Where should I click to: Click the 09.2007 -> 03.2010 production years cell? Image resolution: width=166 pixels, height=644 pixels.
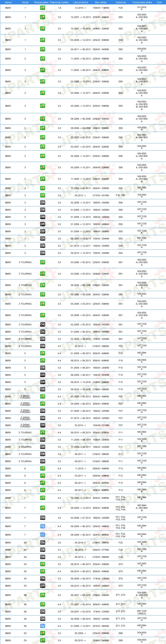pos(80,611)
